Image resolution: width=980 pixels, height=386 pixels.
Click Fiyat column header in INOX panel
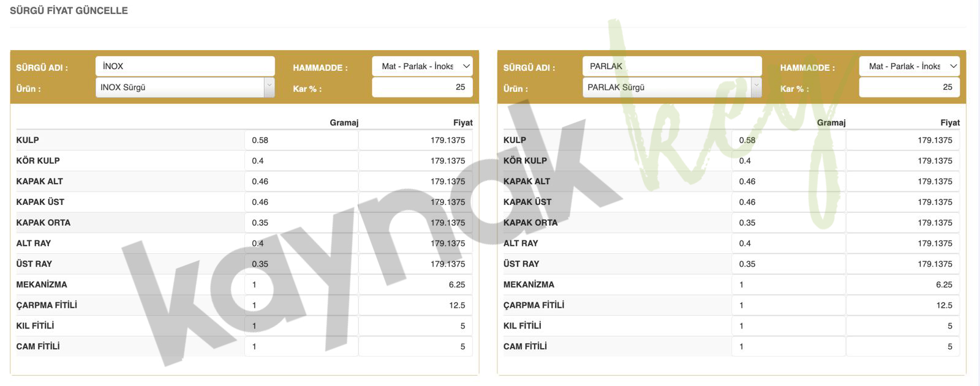click(x=463, y=122)
